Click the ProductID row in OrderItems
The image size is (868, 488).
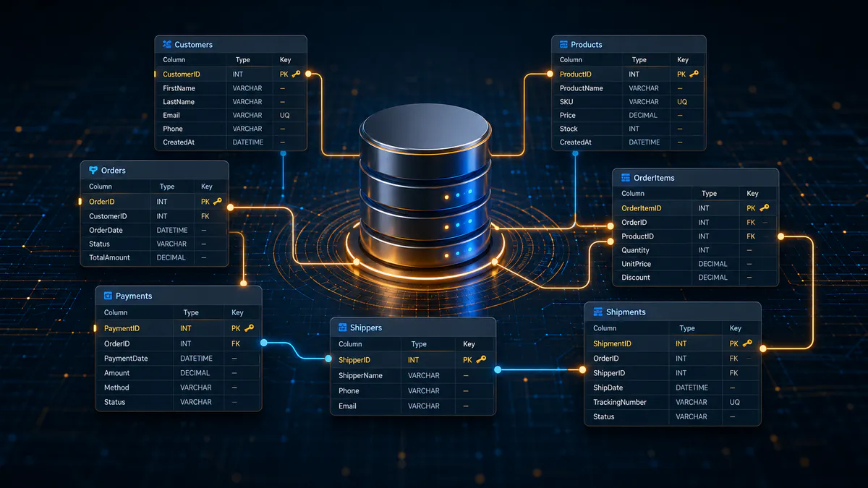(x=696, y=236)
